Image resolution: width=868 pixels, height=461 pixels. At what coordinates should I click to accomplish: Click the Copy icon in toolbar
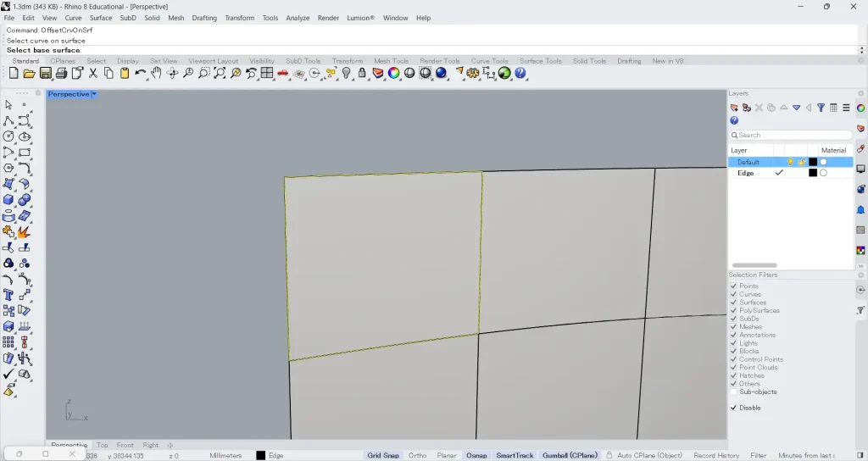[108, 73]
